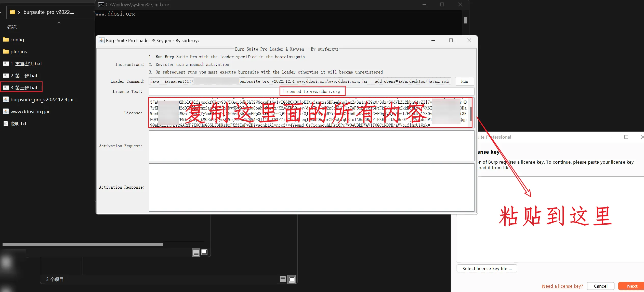Maximize the Burp Suite Professional dialog

(626, 137)
